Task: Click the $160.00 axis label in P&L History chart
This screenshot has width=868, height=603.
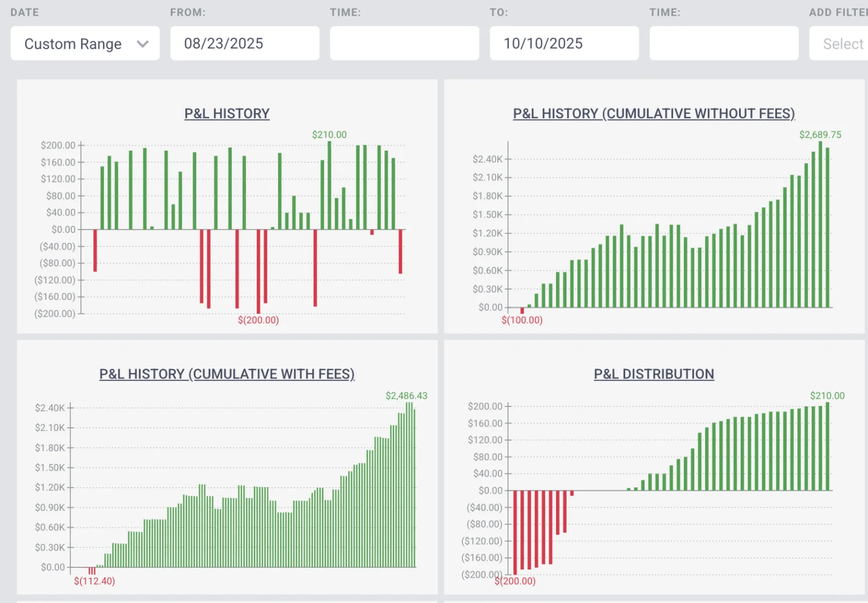Action: pyautogui.click(x=58, y=162)
